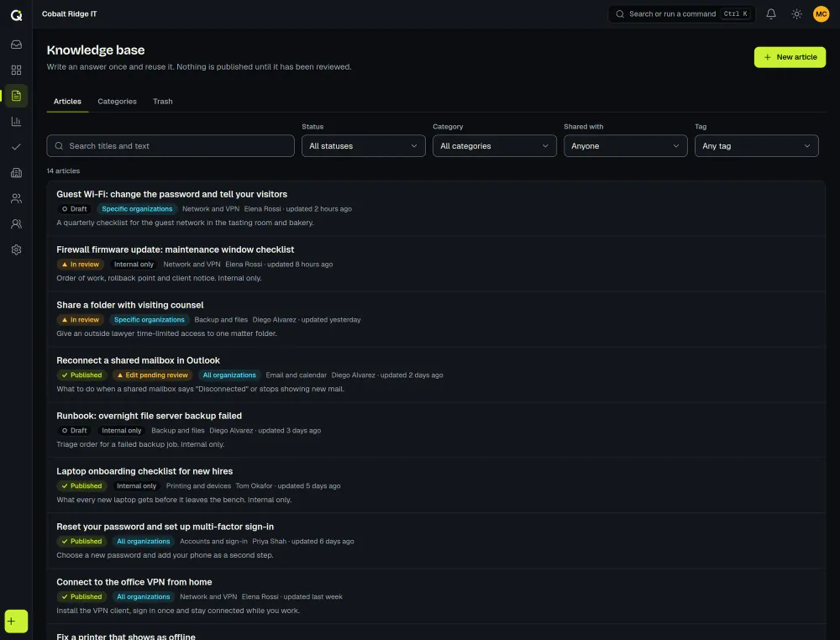Open the notifications bell icon
The height and width of the screenshot is (640, 840).
tap(771, 14)
